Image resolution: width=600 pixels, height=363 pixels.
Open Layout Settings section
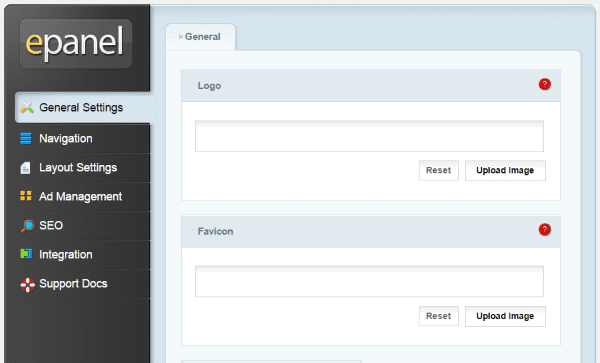pyautogui.click(x=78, y=168)
